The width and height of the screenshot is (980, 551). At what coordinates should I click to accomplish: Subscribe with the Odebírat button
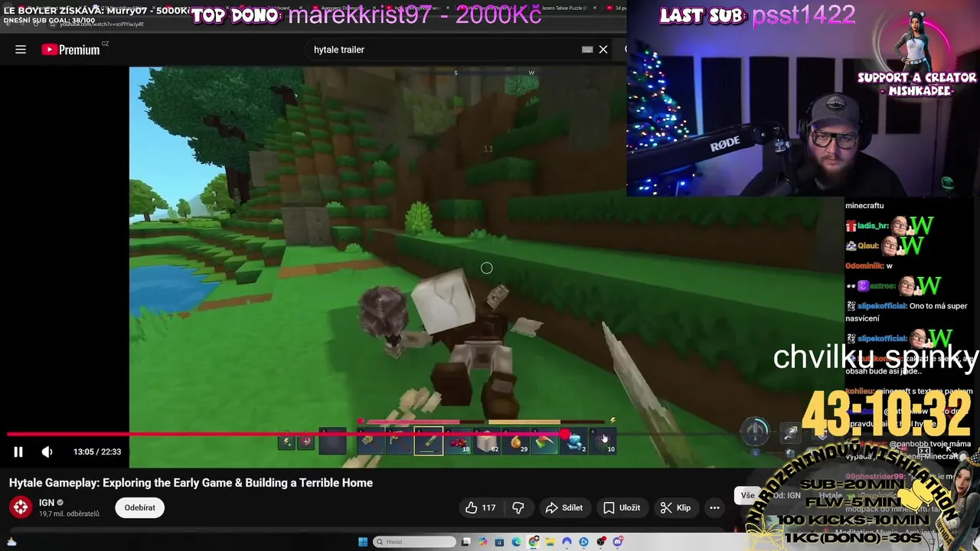tap(139, 507)
